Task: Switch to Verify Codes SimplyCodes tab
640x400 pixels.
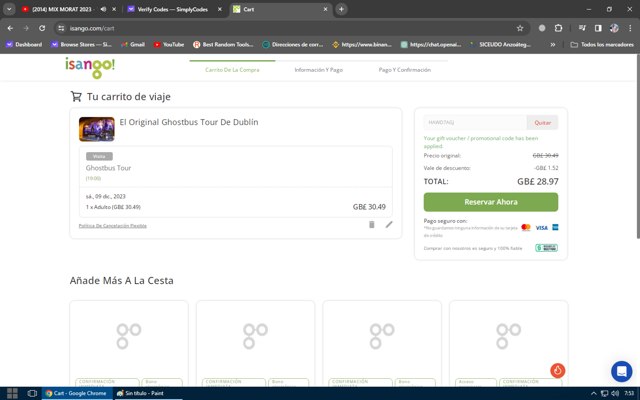Action: tap(171, 9)
